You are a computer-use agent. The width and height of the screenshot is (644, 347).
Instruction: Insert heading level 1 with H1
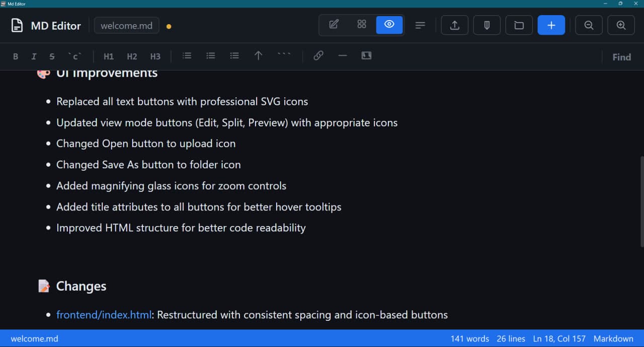(x=109, y=56)
